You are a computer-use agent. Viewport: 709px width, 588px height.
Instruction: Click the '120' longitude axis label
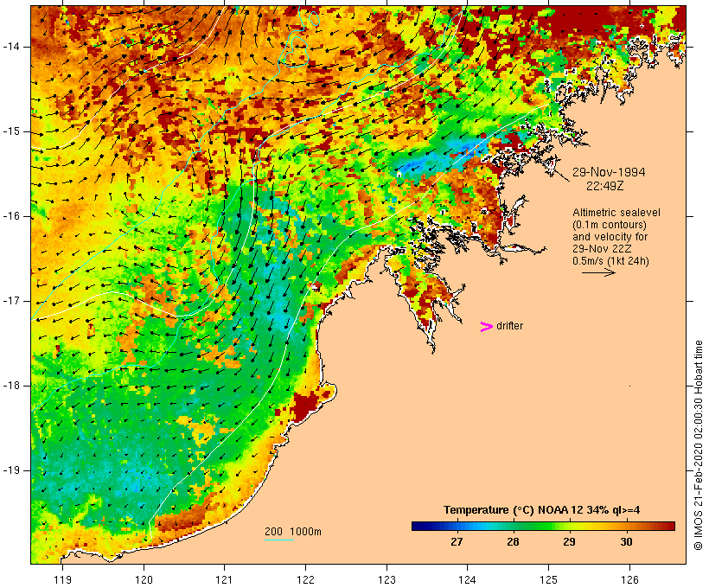click(144, 579)
